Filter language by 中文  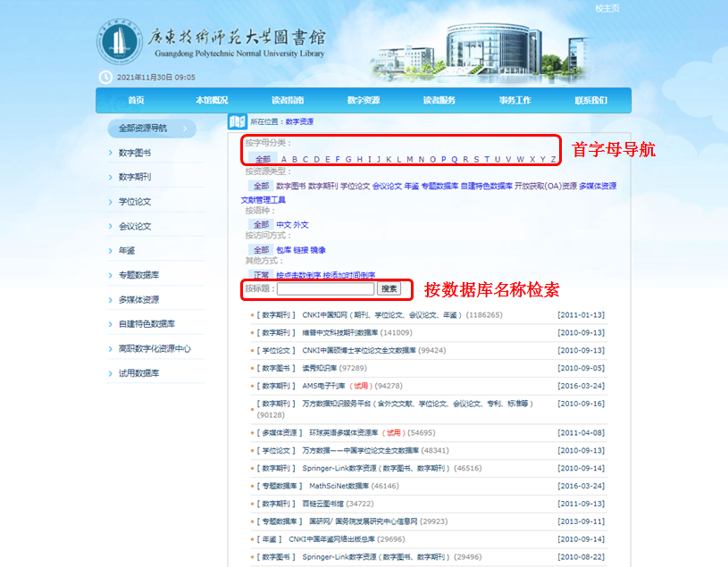click(283, 225)
